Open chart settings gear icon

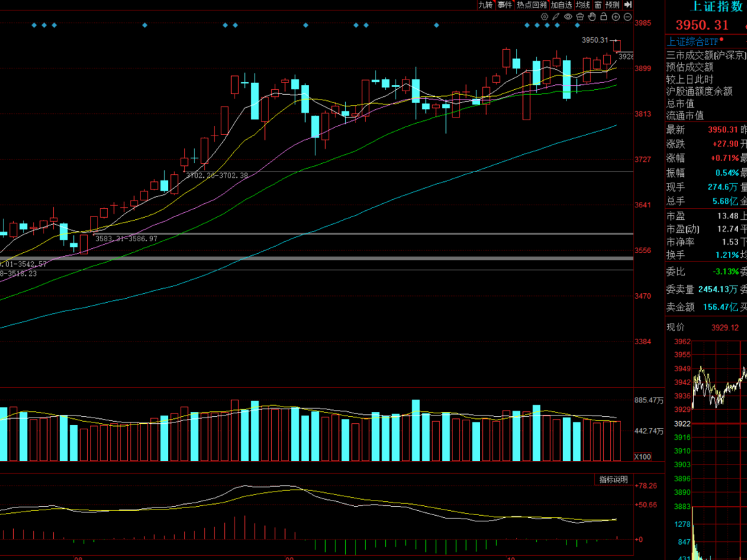click(544, 16)
